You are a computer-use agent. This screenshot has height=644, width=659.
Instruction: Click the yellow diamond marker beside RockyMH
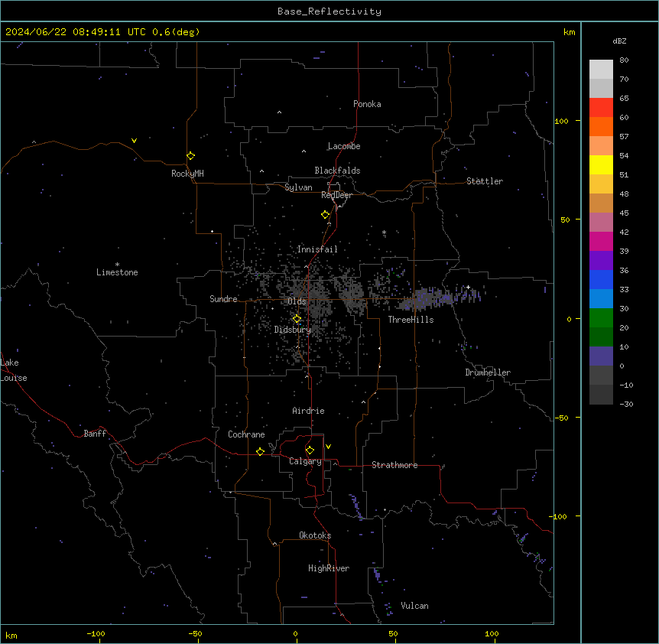190,156
